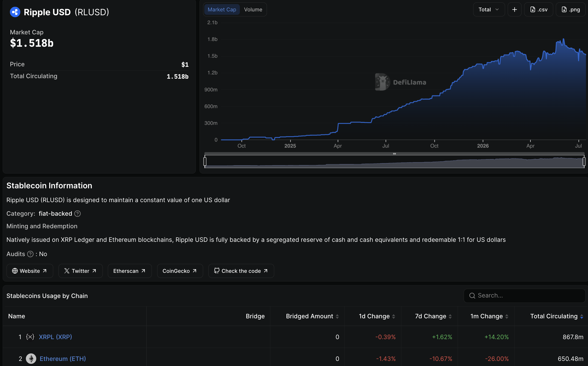Click the GitHub icon on Check the code

click(217, 271)
